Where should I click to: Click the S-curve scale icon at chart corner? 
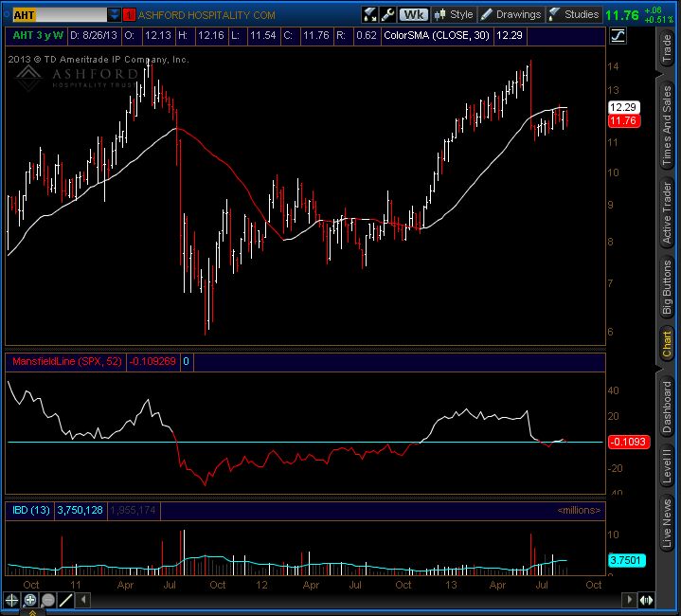pyautogui.click(x=618, y=36)
